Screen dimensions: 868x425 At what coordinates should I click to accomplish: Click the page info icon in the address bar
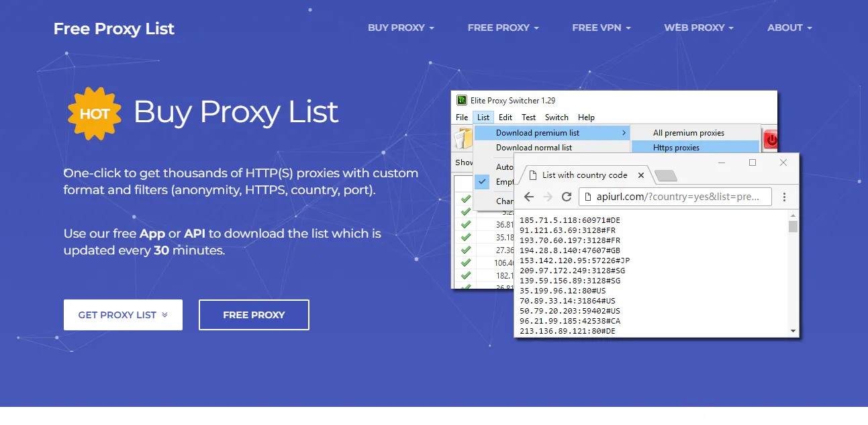click(587, 197)
